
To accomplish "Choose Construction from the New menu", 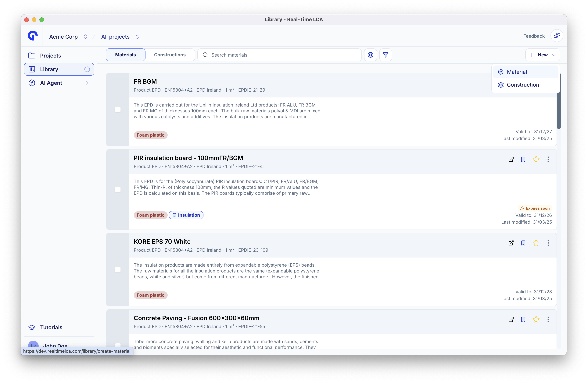I will (525, 85).
